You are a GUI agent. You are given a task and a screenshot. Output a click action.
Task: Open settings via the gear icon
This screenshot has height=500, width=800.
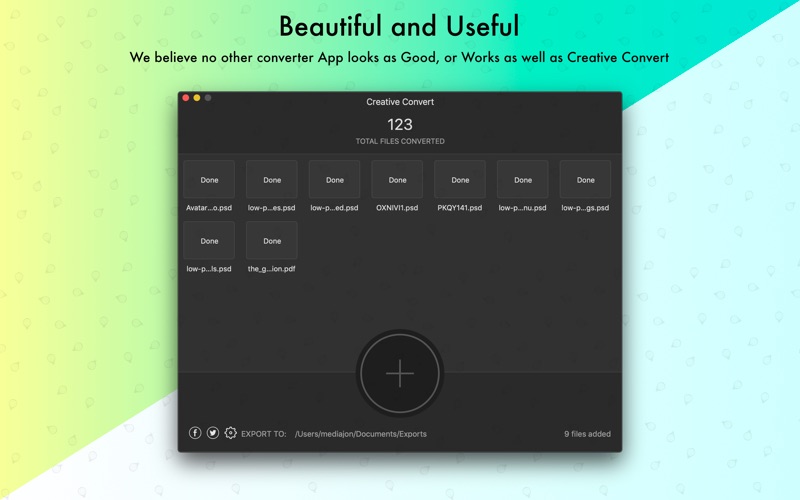point(231,433)
